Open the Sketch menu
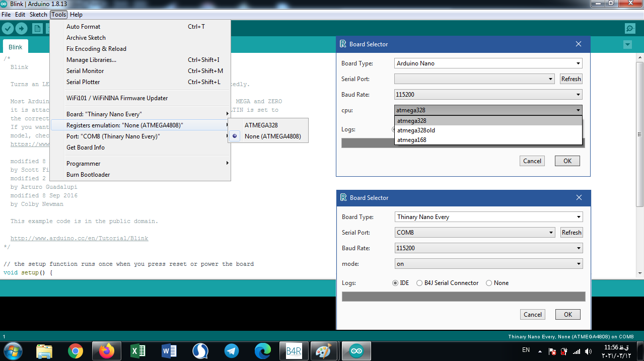 pyautogui.click(x=38, y=15)
